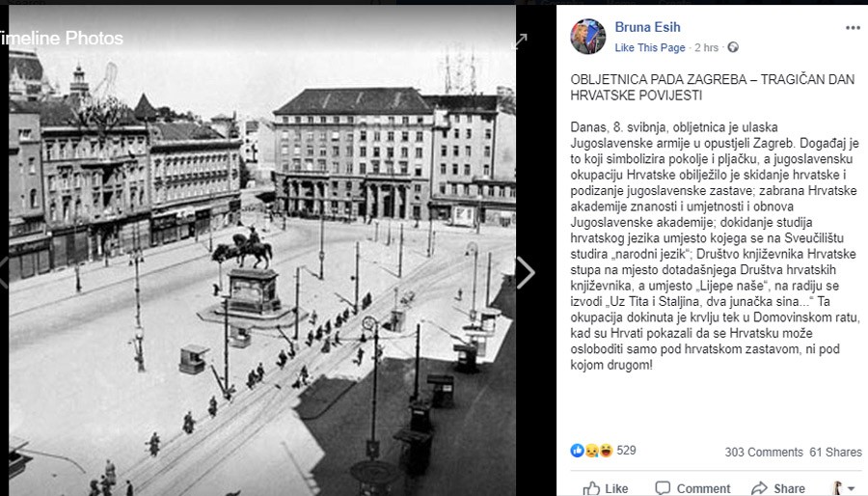
Task: Open the 529 reactions count
Action: [x=626, y=451]
